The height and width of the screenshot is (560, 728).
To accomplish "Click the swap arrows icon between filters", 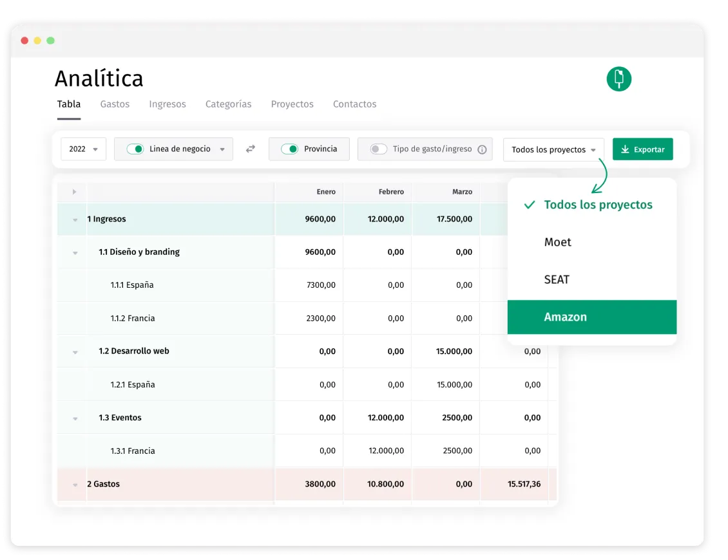I will coord(251,149).
